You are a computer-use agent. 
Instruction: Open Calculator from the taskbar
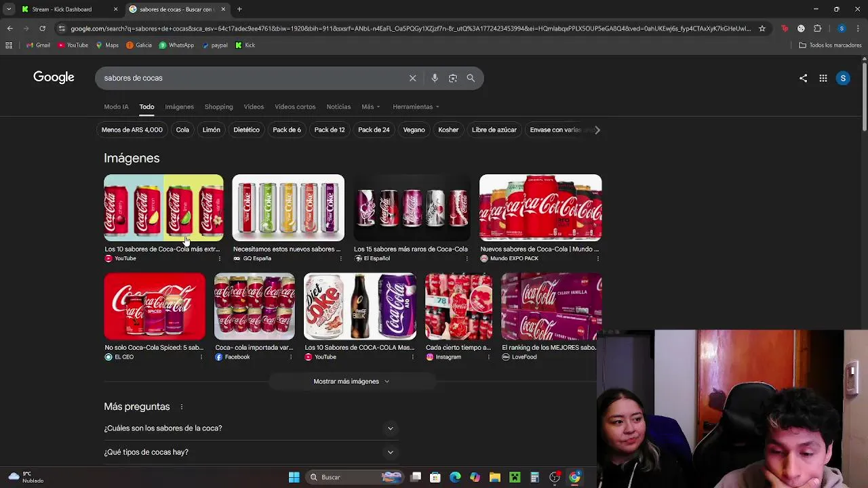[534, 477]
